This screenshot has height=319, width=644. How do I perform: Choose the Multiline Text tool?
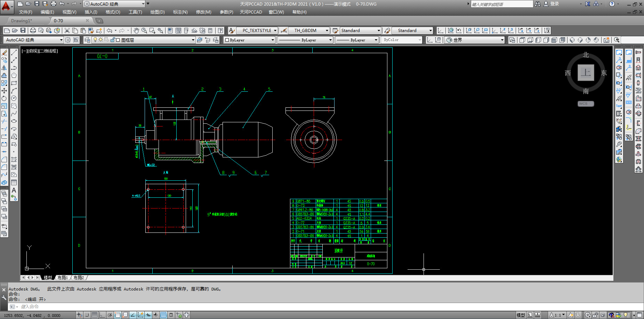(14, 190)
